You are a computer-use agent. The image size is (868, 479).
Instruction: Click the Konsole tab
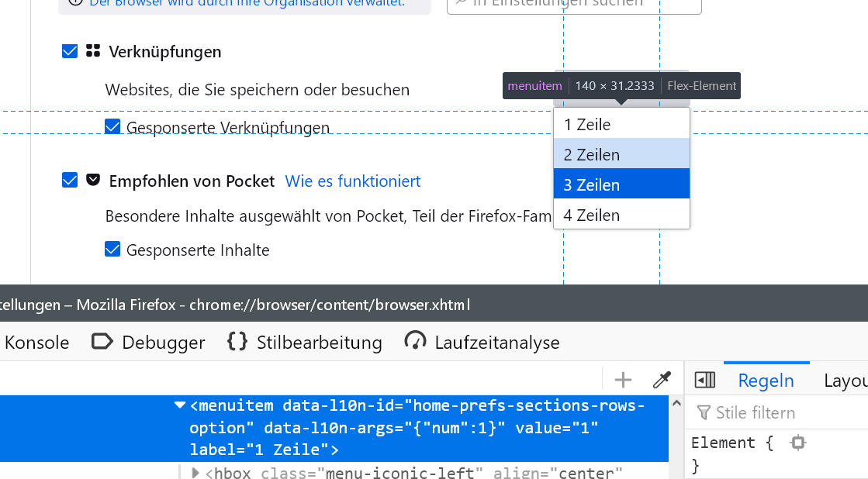coord(36,342)
